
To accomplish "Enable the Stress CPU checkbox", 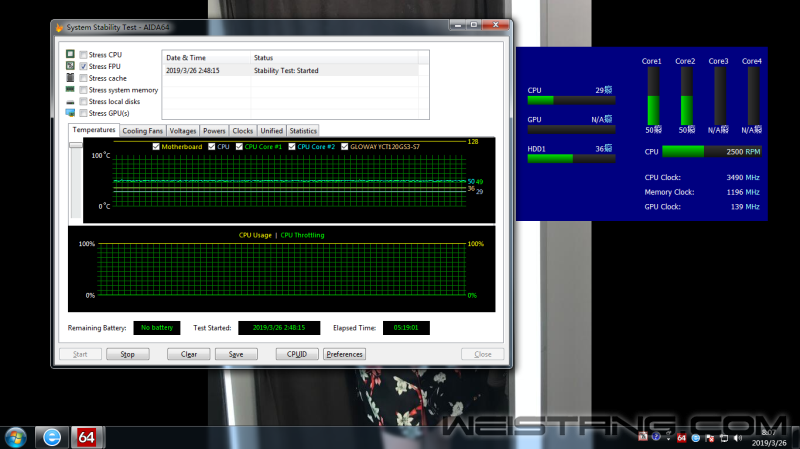I will pos(83,55).
